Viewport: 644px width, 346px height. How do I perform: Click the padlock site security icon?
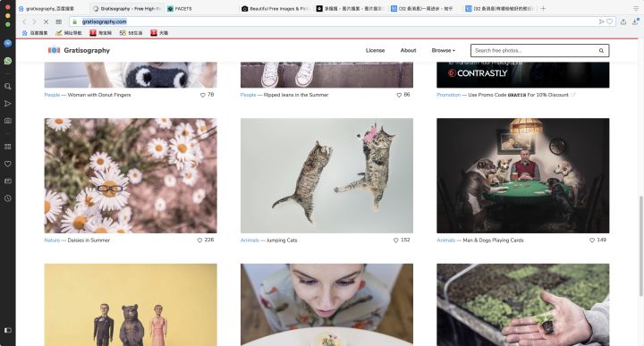(75, 21)
